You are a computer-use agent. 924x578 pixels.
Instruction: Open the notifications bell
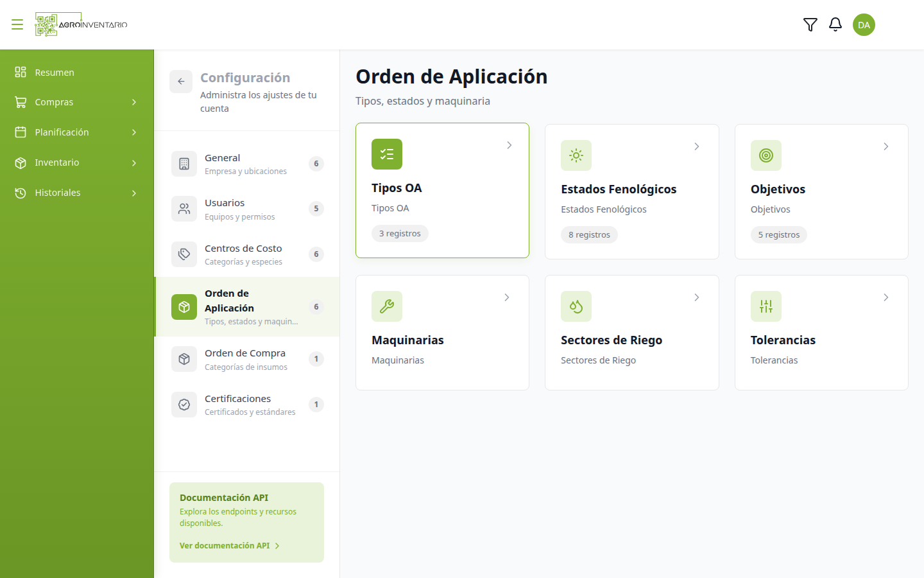(835, 24)
